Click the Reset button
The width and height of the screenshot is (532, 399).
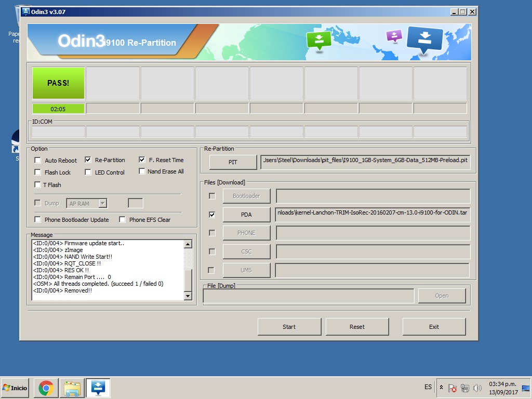coord(357,327)
